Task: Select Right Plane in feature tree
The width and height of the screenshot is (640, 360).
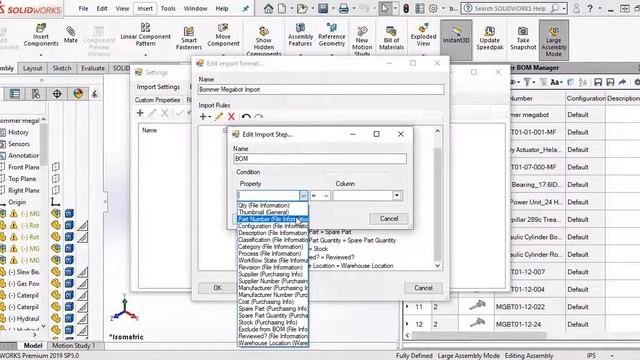Action: click(x=24, y=191)
